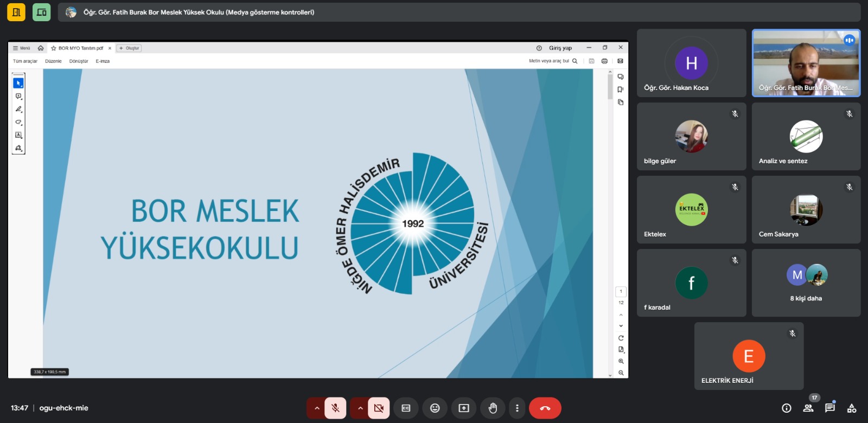Open the emoji reactions button

[x=435, y=408]
